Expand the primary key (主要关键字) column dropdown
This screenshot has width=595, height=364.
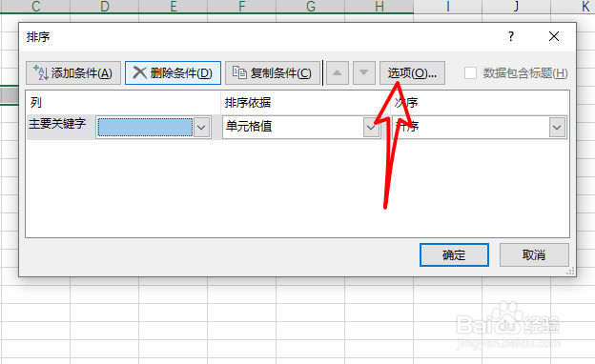[x=202, y=128]
